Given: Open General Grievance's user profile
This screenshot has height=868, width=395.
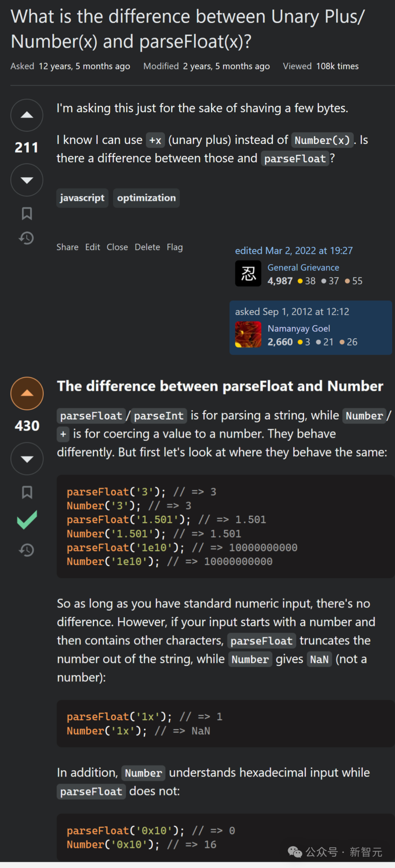Looking at the screenshot, I should tap(303, 267).
